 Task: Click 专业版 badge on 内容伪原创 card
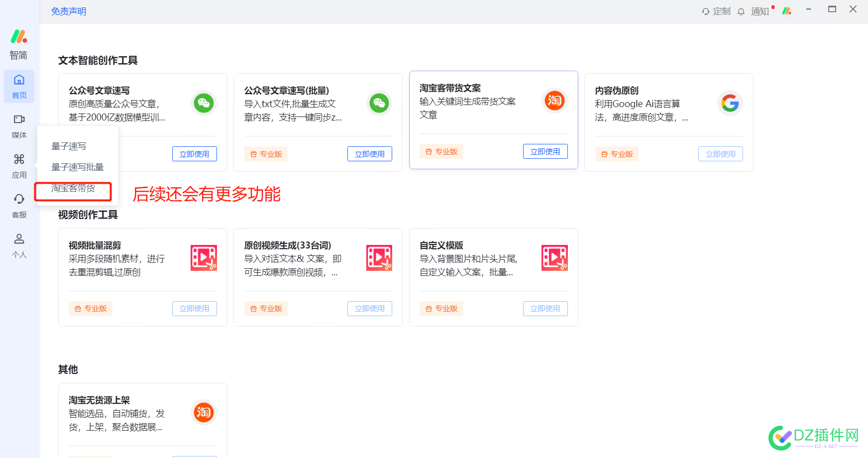tap(617, 154)
